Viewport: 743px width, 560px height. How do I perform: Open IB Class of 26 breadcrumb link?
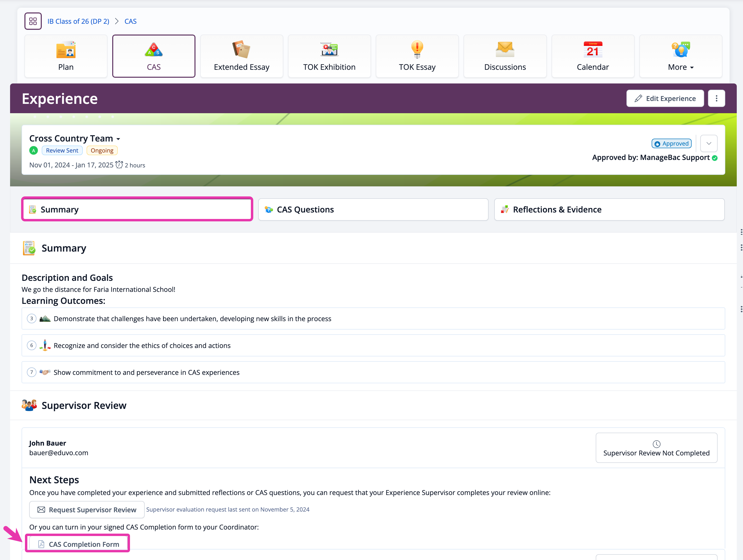(78, 21)
